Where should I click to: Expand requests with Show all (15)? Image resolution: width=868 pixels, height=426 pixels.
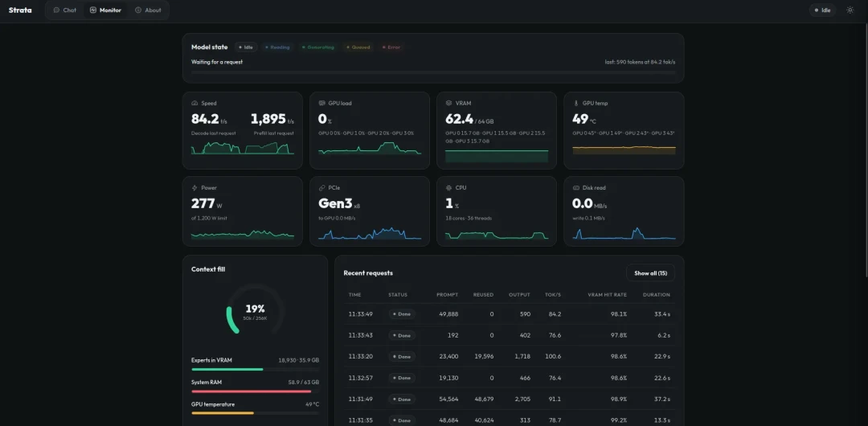(650, 273)
